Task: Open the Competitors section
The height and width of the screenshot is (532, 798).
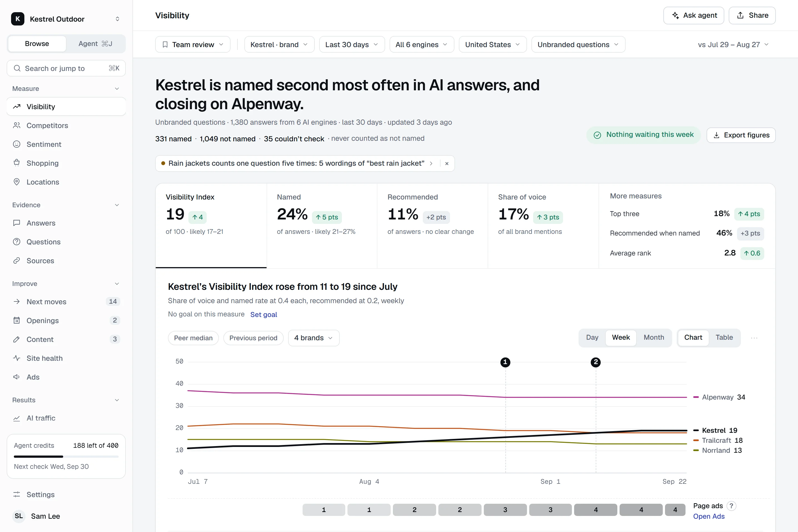Action: [x=66, y=126]
